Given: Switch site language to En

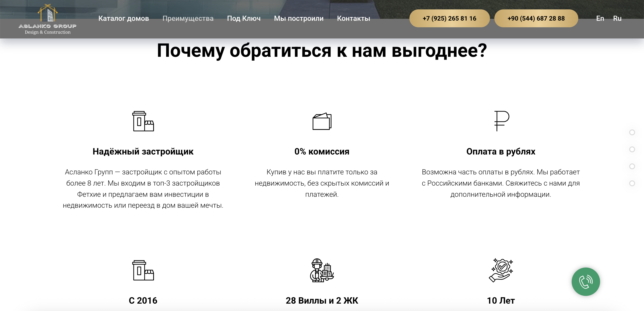Looking at the screenshot, I should tap(600, 18).
